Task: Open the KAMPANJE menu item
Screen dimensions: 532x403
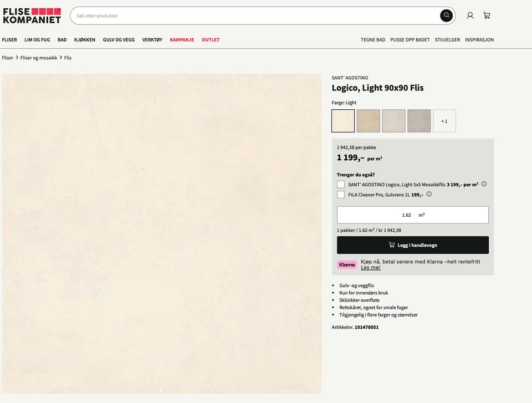Action: pos(182,40)
